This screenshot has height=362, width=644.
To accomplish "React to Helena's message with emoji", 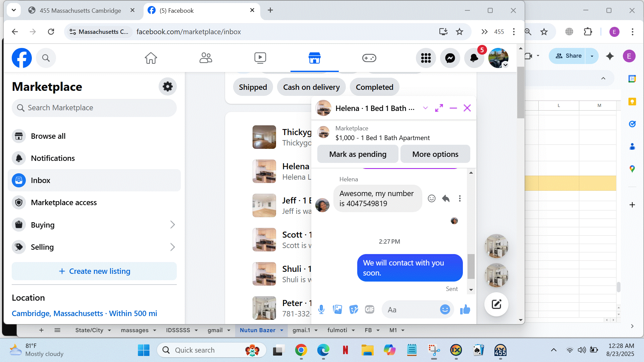I will tap(431, 198).
